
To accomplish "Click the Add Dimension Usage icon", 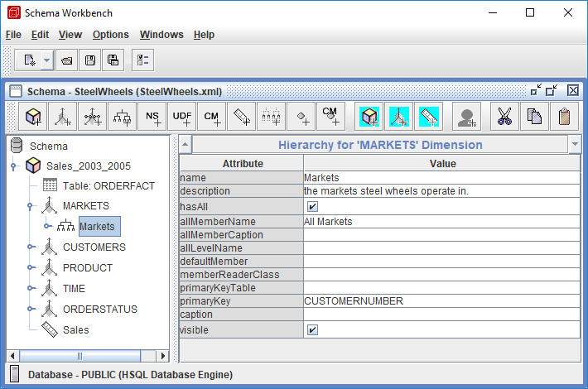I will coord(93,117).
